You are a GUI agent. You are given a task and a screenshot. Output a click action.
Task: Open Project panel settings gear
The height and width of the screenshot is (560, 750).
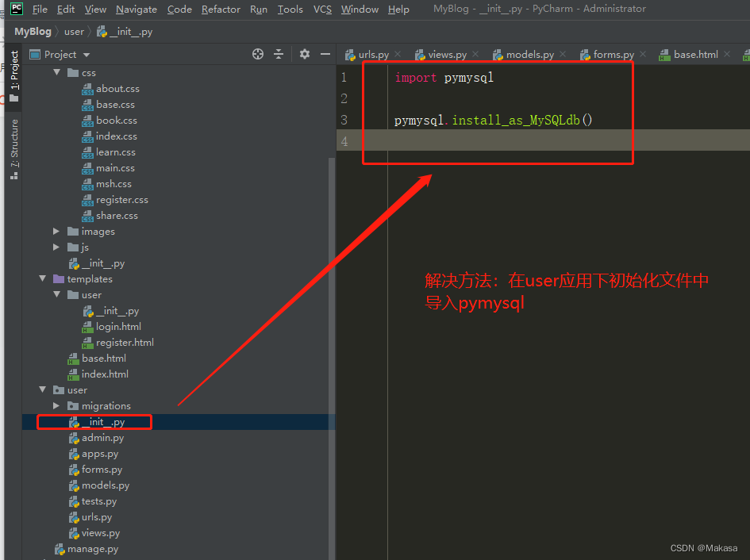coord(305,54)
